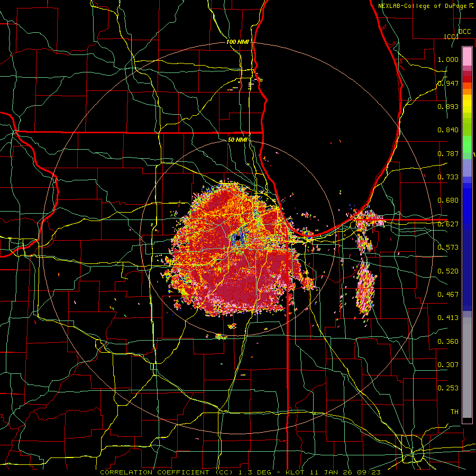476x476 pixels.
Task: Click the 0.680 legend value
Action: pos(448,200)
